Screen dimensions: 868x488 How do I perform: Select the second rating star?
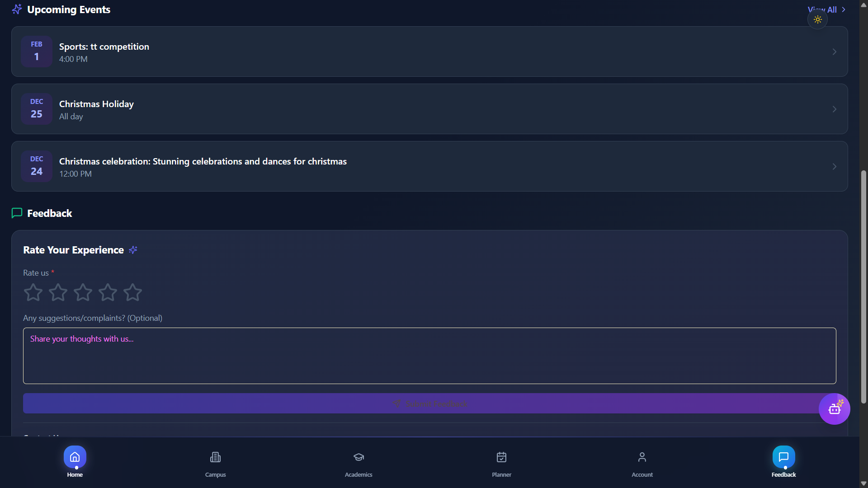(x=58, y=292)
